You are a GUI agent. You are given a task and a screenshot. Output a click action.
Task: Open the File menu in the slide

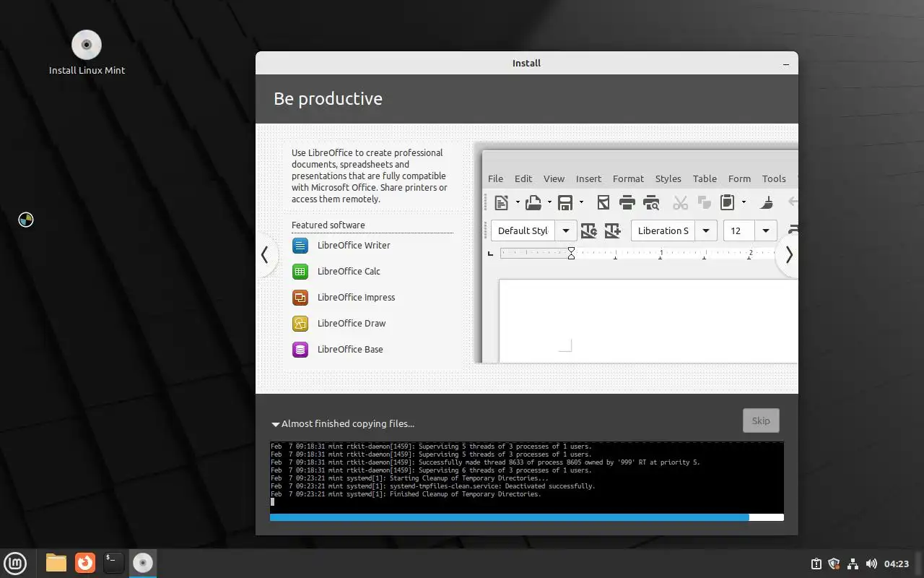tap(495, 178)
